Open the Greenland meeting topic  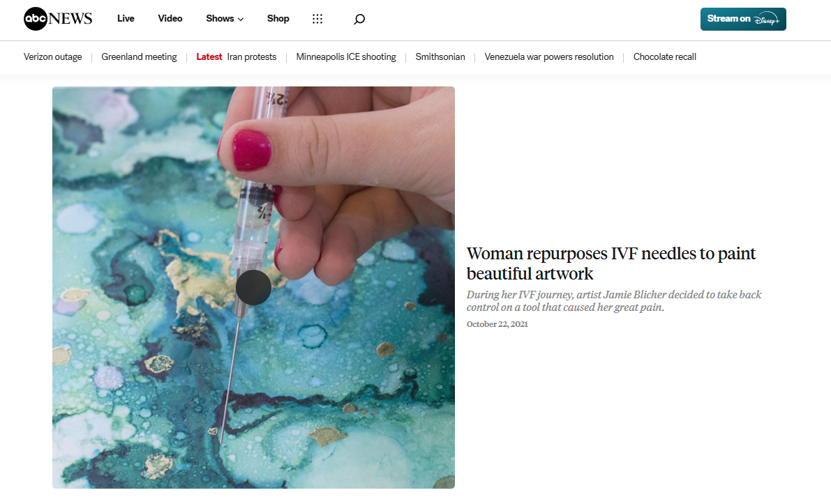pos(140,56)
